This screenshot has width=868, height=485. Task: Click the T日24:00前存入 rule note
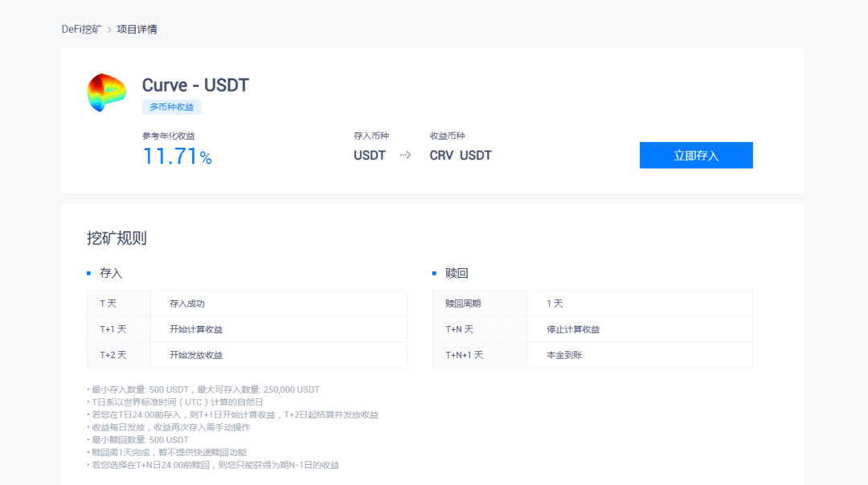click(232, 415)
